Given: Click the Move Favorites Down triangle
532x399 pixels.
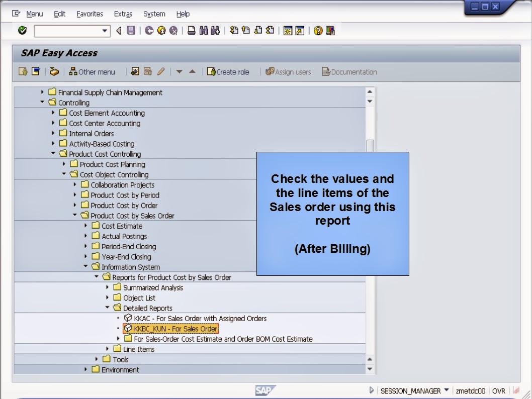Looking at the screenshot, I should 179,72.
